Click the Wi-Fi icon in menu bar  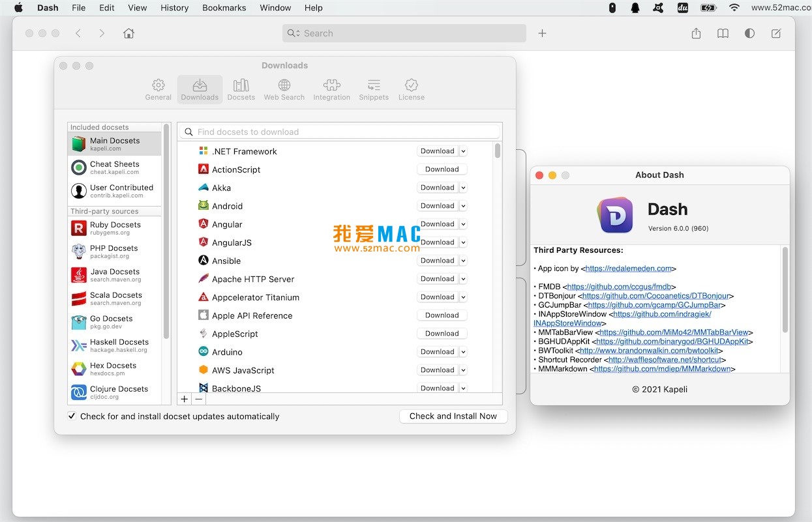pos(734,8)
